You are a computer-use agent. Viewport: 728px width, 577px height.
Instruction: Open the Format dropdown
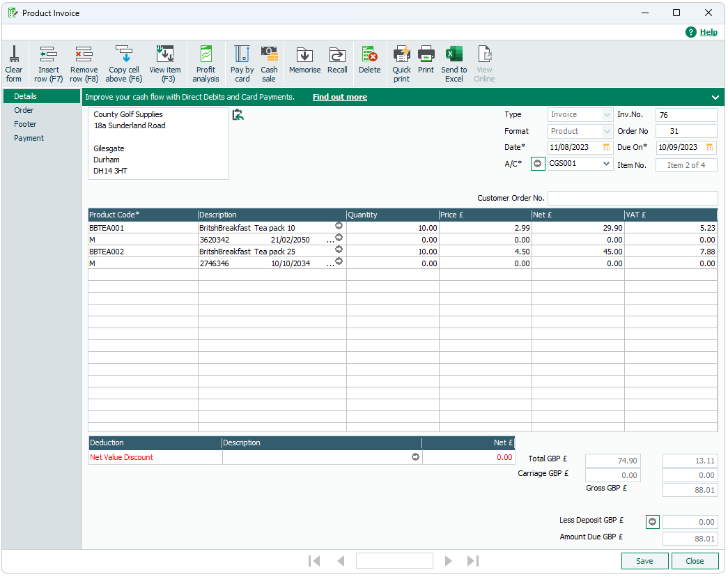pos(604,131)
